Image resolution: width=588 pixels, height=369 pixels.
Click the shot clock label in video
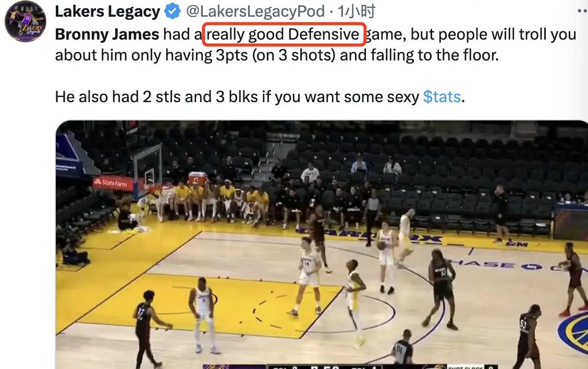pyautogui.click(x=462, y=366)
